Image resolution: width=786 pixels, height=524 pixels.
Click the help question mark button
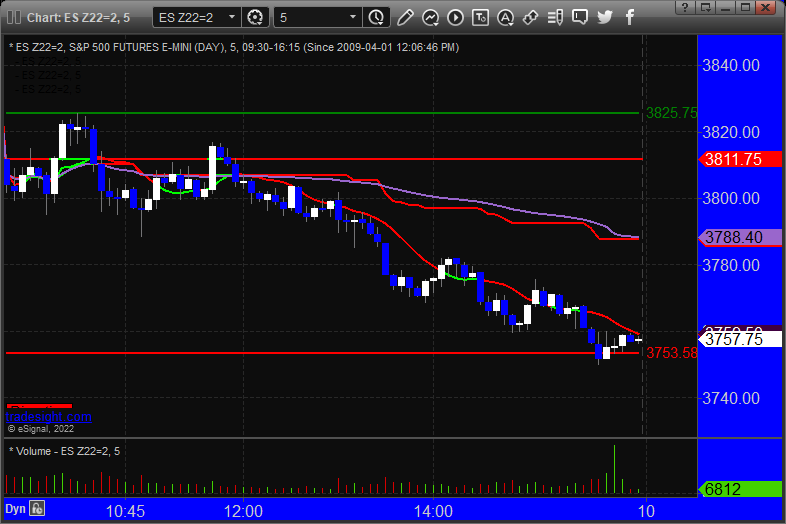685,7
